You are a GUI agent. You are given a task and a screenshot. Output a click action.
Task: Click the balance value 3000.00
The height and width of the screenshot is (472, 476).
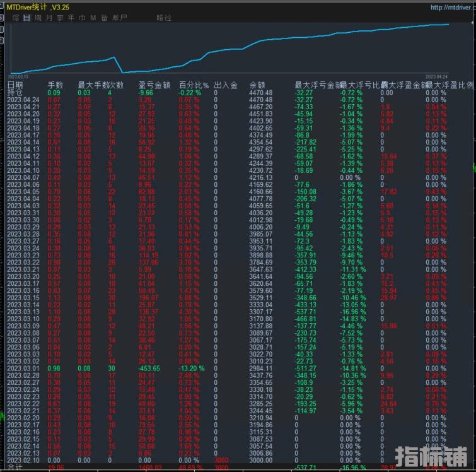click(261, 461)
